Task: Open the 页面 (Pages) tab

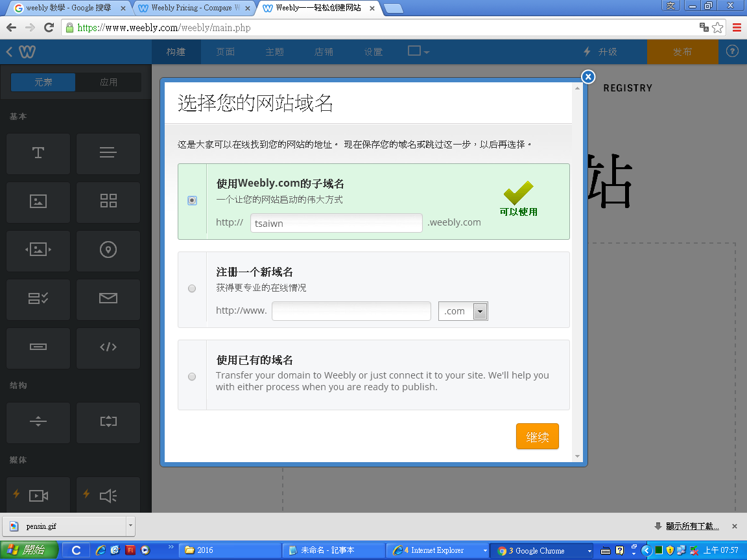Action: [226, 52]
